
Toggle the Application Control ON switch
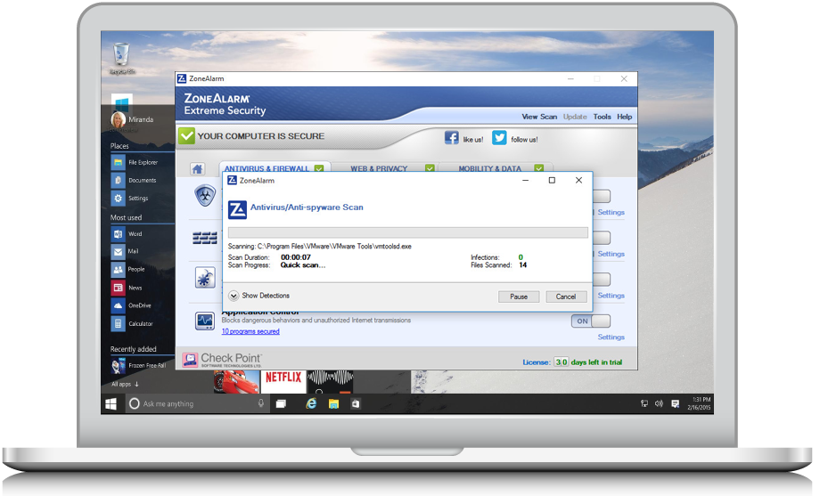(x=591, y=321)
